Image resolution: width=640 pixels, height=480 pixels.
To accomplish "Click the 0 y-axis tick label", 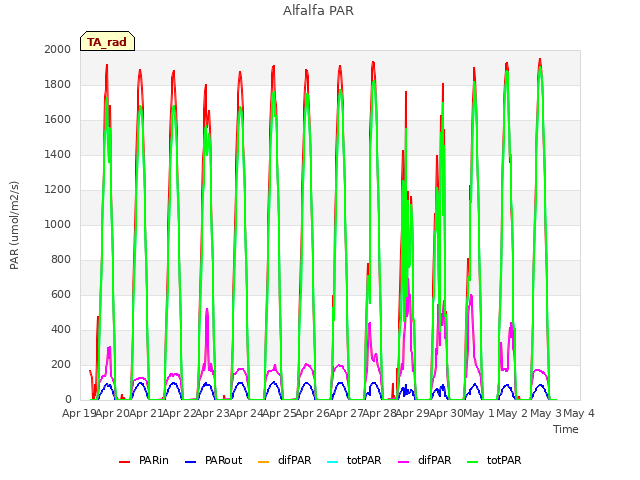I will tap(68, 400).
